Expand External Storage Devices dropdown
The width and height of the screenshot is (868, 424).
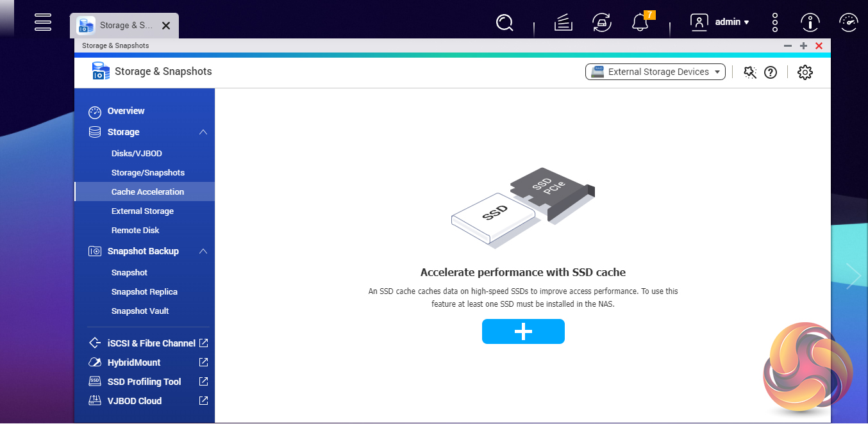point(655,72)
